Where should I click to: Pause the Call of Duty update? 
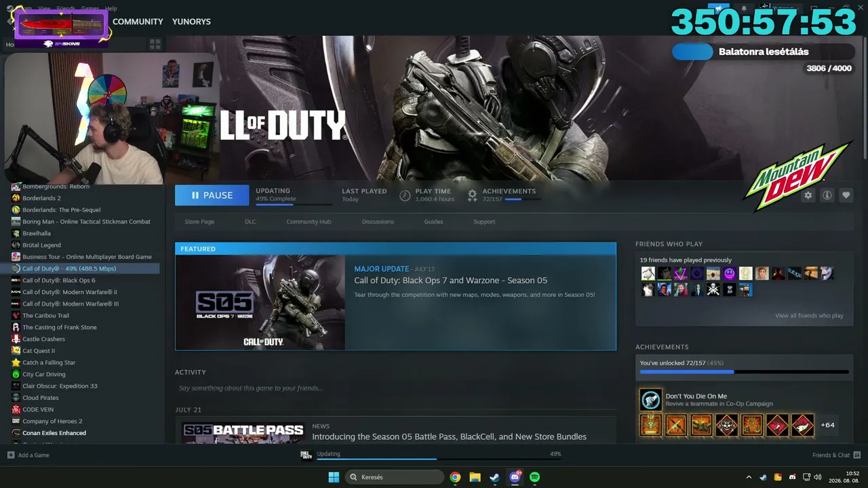click(x=212, y=195)
